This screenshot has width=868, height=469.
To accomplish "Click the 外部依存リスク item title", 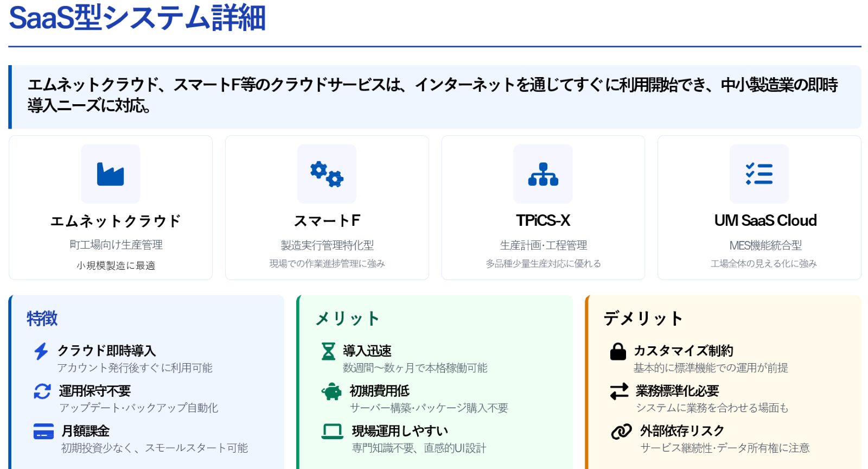I will 682,431.
